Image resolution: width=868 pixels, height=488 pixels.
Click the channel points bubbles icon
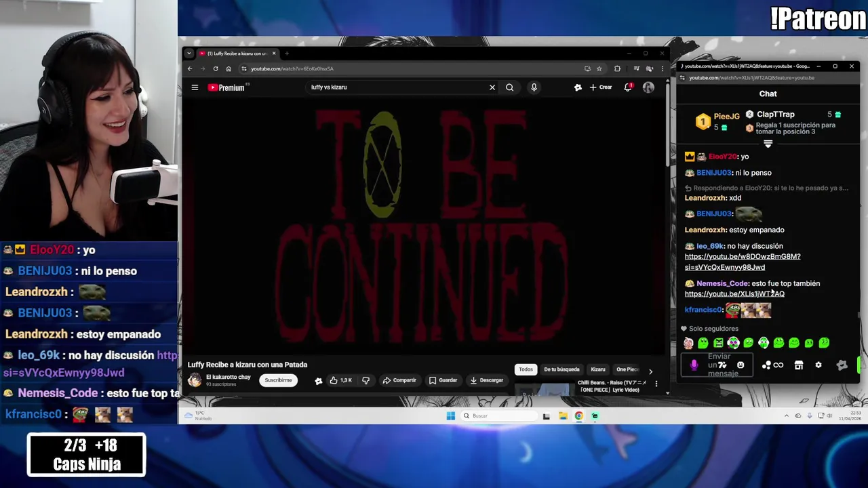pyautogui.click(x=766, y=365)
